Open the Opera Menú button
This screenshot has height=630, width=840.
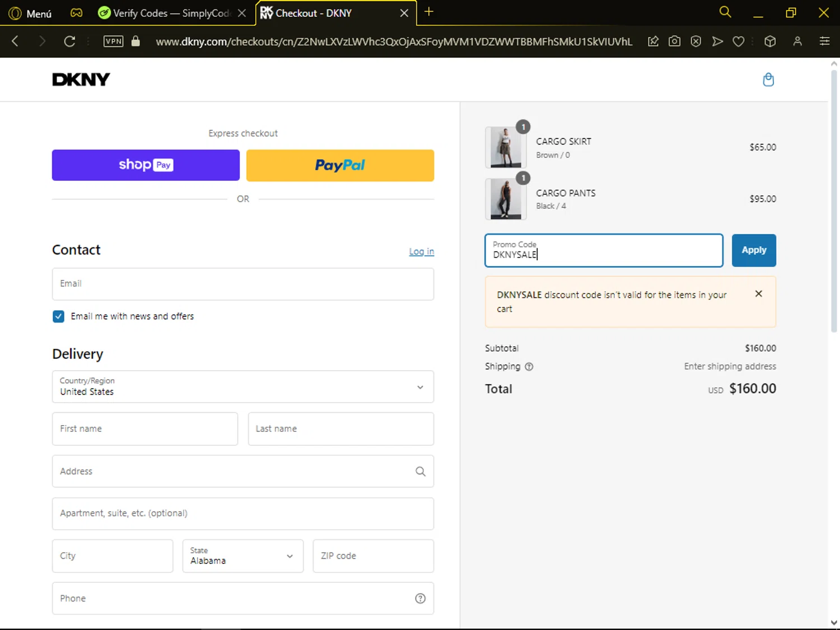click(x=30, y=13)
